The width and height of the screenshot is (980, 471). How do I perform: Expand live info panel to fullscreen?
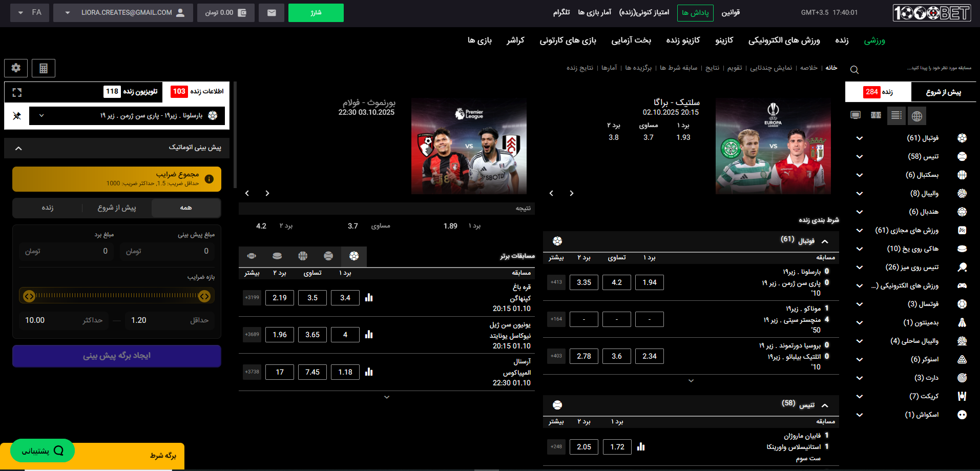point(17,92)
